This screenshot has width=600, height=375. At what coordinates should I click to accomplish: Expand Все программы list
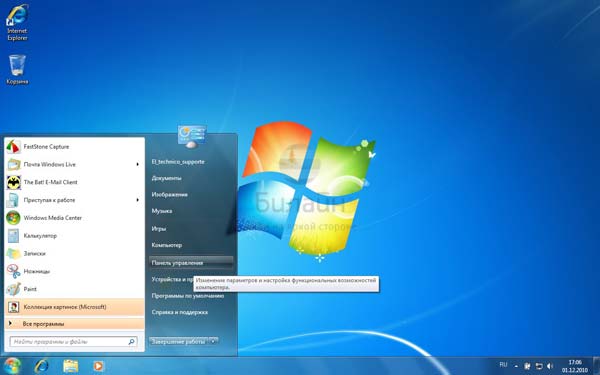[x=75, y=324]
